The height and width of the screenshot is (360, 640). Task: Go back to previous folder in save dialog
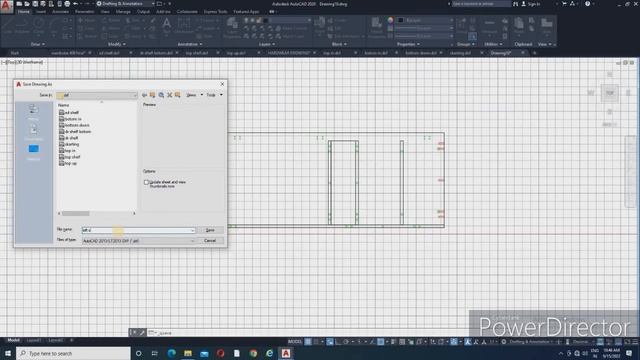coord(144,95)
